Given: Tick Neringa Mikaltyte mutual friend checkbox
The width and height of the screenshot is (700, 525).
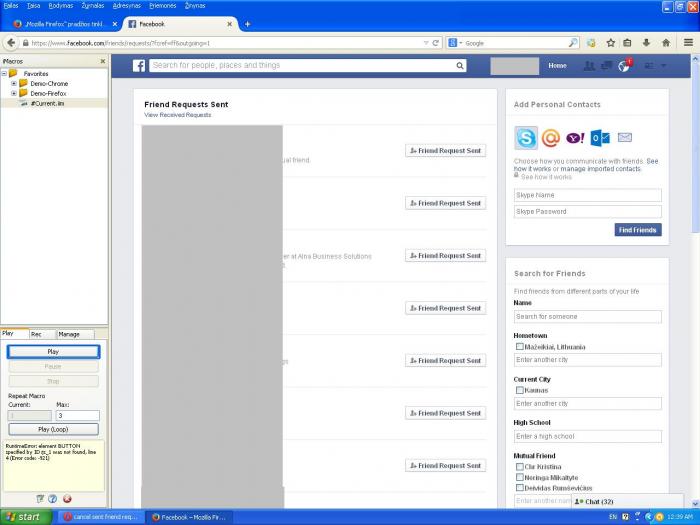Looking at the screenshot, I should [x=520, y=477].
